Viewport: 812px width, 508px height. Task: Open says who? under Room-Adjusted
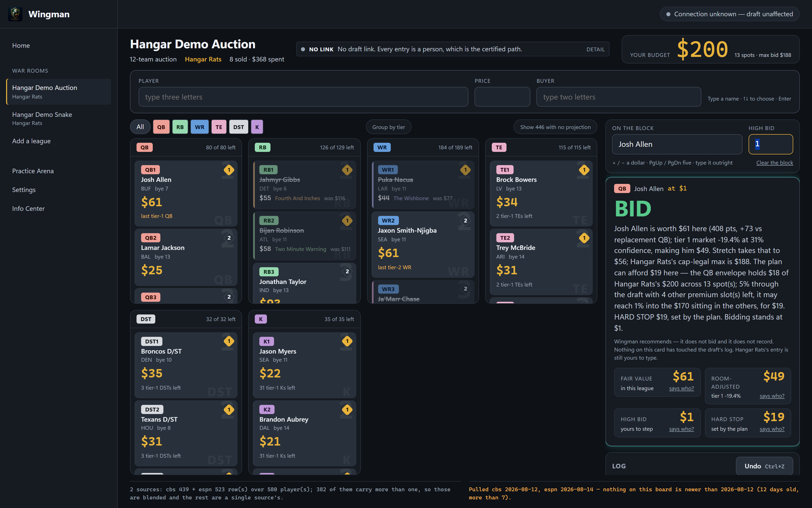pos(772,396)
